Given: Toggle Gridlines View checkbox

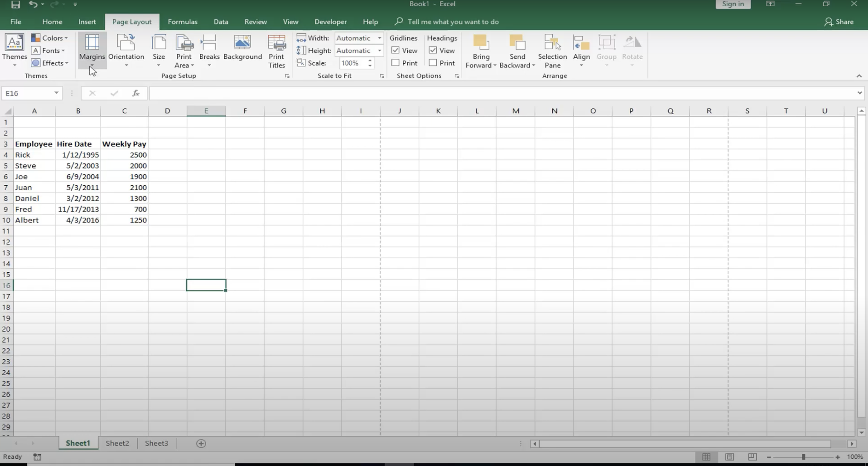Looking at the screenshot, I should coord(396,50).
